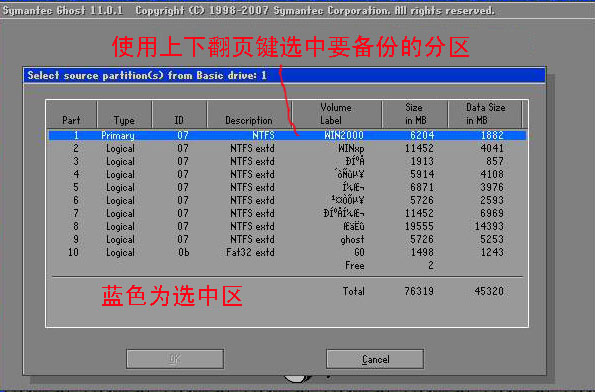Select partition 1 WIN2000 primary row
The image size is (595, 392).
pyautogui.click(x=287, y=135)
